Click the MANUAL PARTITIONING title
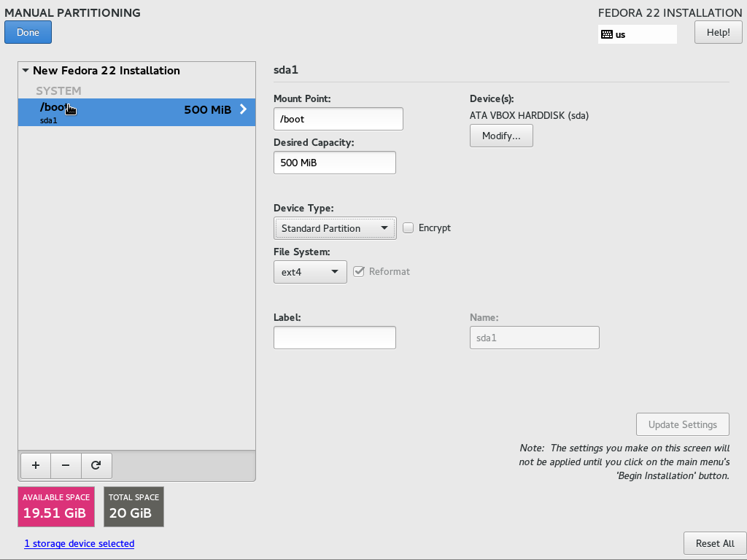Screen dimensions: 747x560 tap(72, 13)
